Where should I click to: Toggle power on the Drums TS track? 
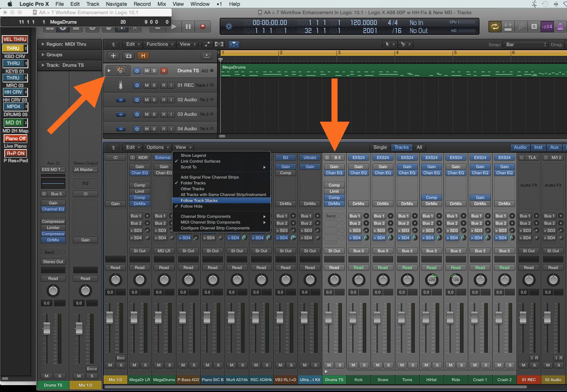coord(137,71)
